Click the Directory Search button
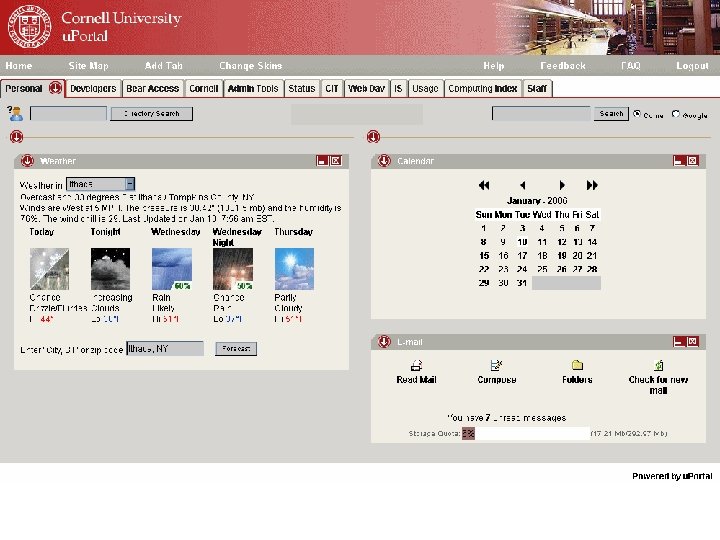This screenshot has width=720, height=540. (152, 113)
